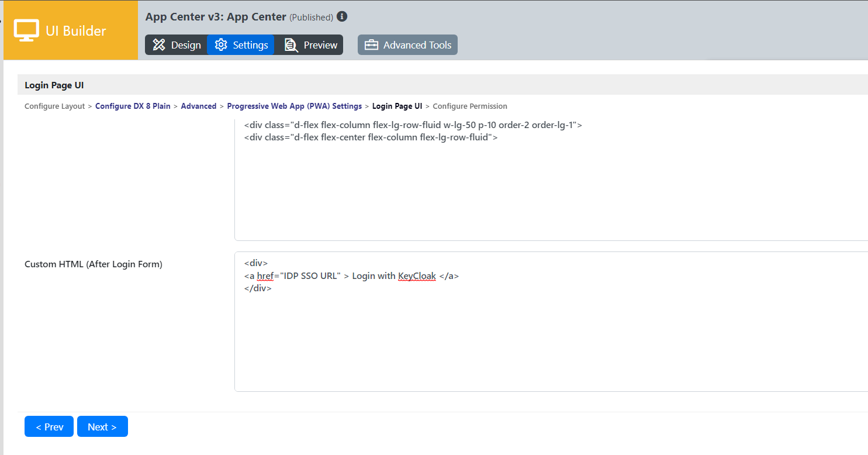Image resolution: width=868 pixels, height=455 pixels.
Task: Click the App Center v3 title text
Action: pyautogui.click(x=216, y=17)
